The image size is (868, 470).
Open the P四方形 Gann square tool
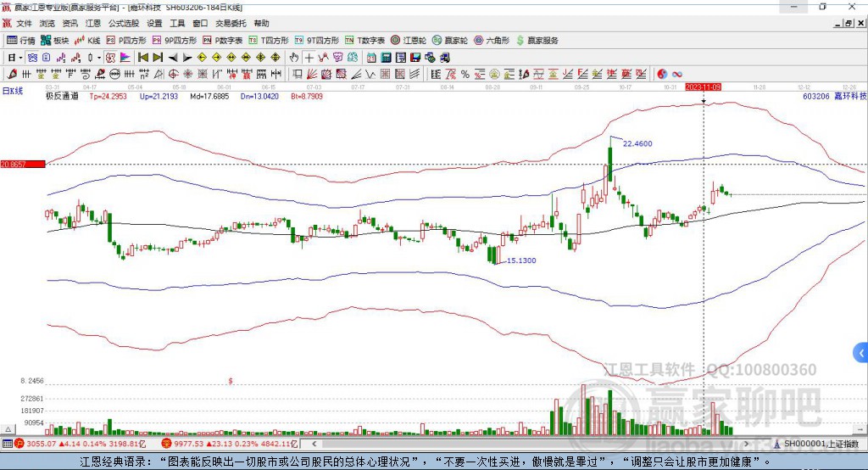[x=126, y=41]
